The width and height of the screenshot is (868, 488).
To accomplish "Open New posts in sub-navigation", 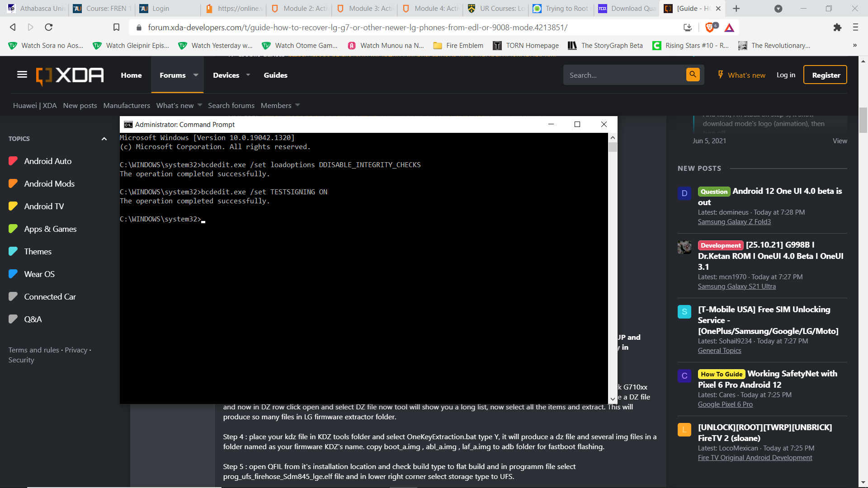I will pos(80,105).
